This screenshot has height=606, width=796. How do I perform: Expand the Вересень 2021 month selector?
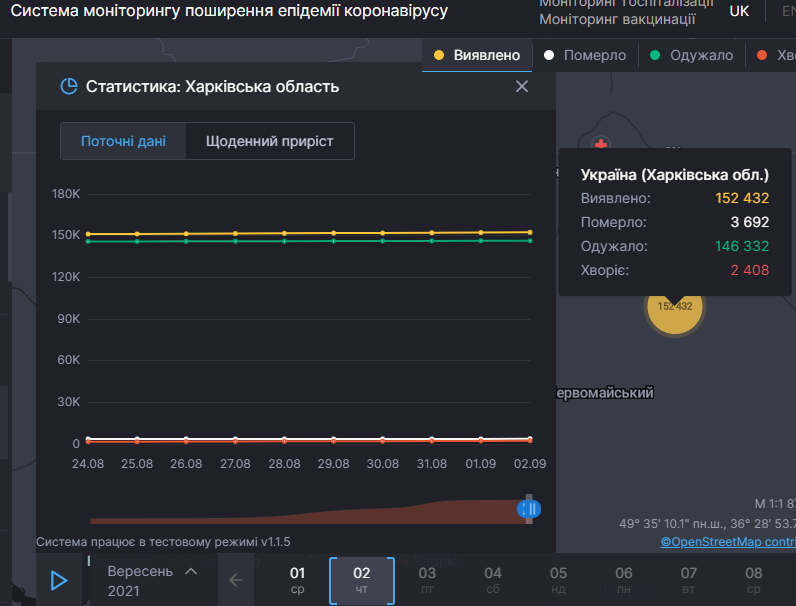tap(152, 581)
